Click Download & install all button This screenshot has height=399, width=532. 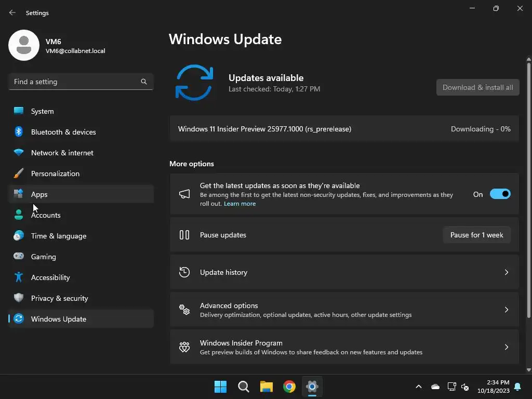(x=478, y=87)
